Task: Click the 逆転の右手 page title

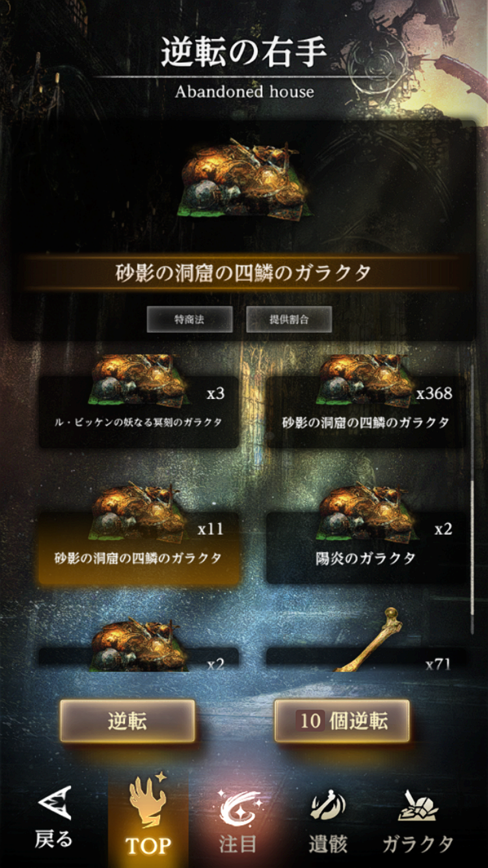Action: [x=244, y=53]
